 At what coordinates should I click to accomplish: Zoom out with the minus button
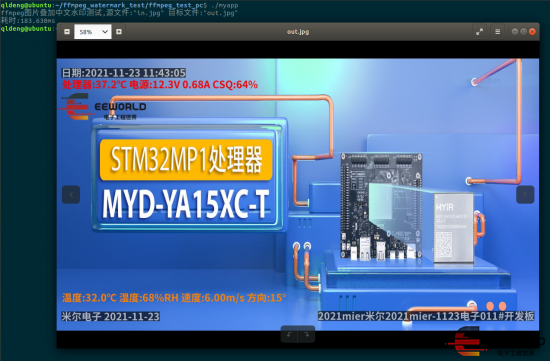pyautogui.click(x=67, y=32)
